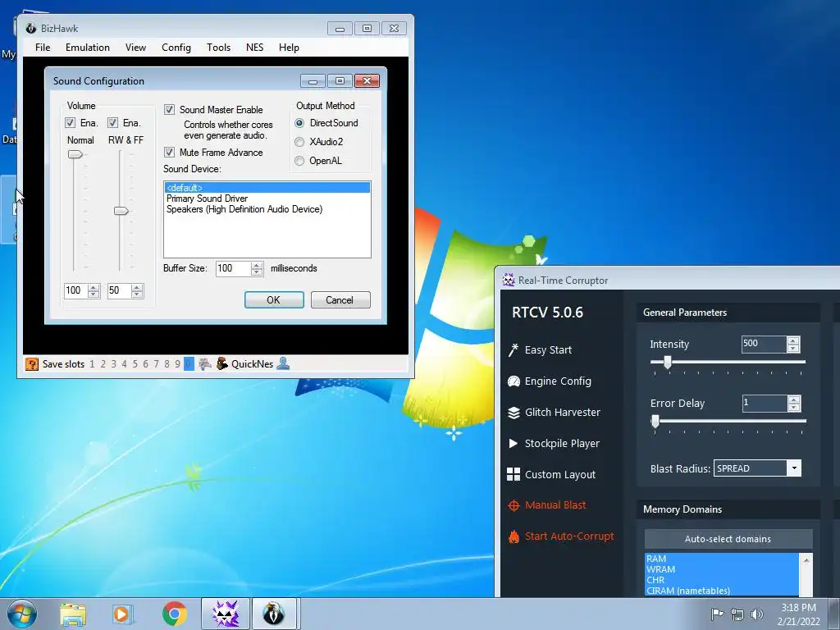Uncheck Mute Frame Advance
This screenshot has width=840, height=630.
169,152
